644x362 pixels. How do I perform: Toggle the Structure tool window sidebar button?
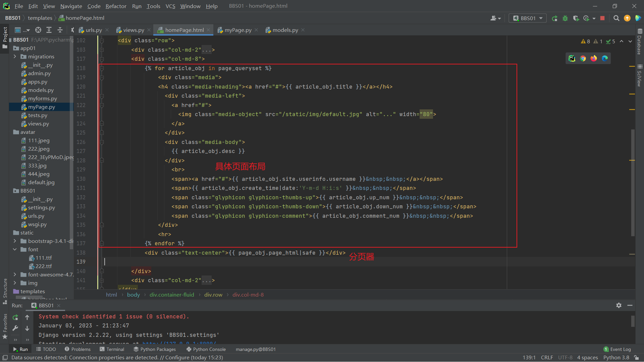(5, 291)
